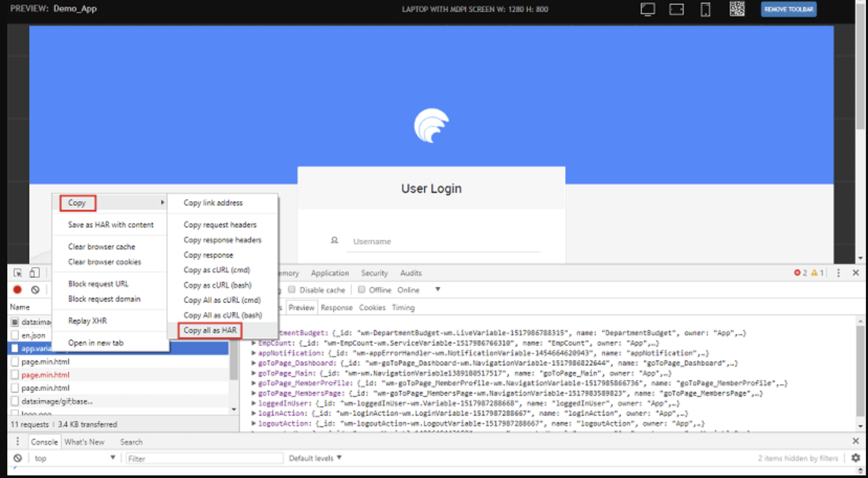Tick the Offline checkbox
Image resolution: width=868 pixels, height=478 pixels.
click(361, 290)
